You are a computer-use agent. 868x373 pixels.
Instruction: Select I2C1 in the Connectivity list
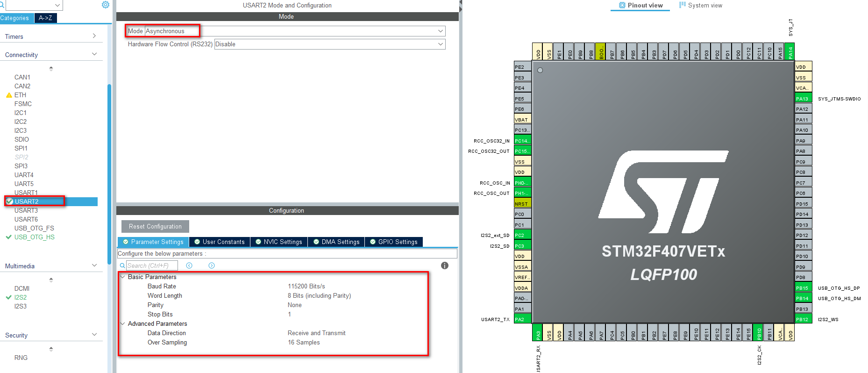coord(21,113)
